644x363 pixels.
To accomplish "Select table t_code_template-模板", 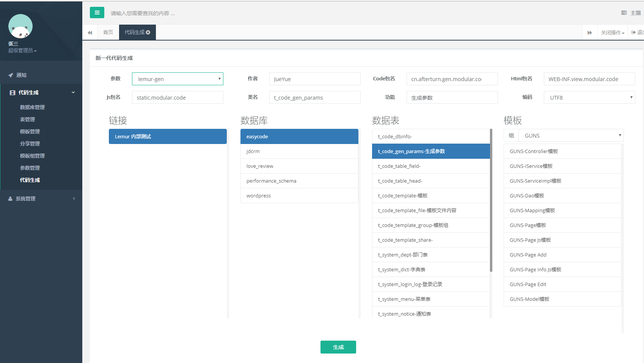I will (x=431, y=196).
